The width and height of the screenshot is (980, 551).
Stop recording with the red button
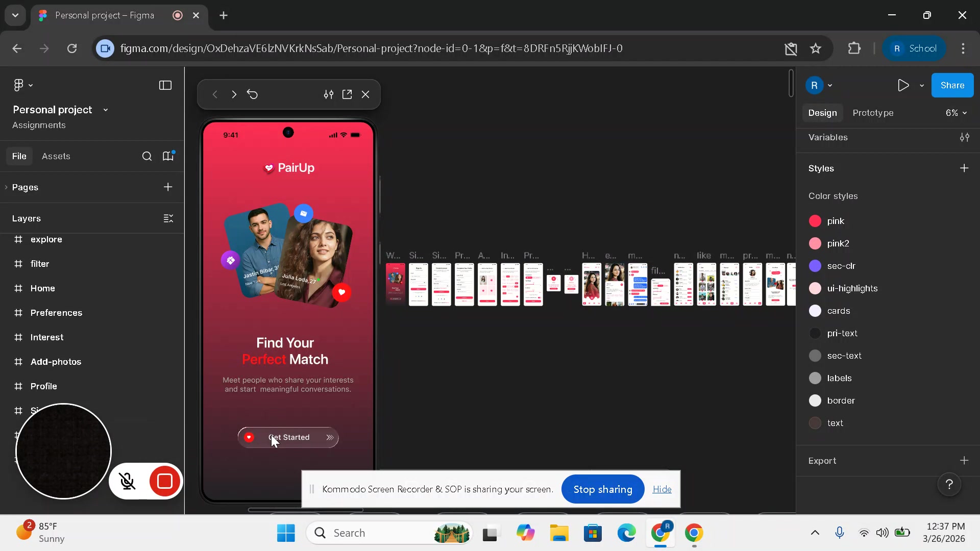tap(165, 481)
